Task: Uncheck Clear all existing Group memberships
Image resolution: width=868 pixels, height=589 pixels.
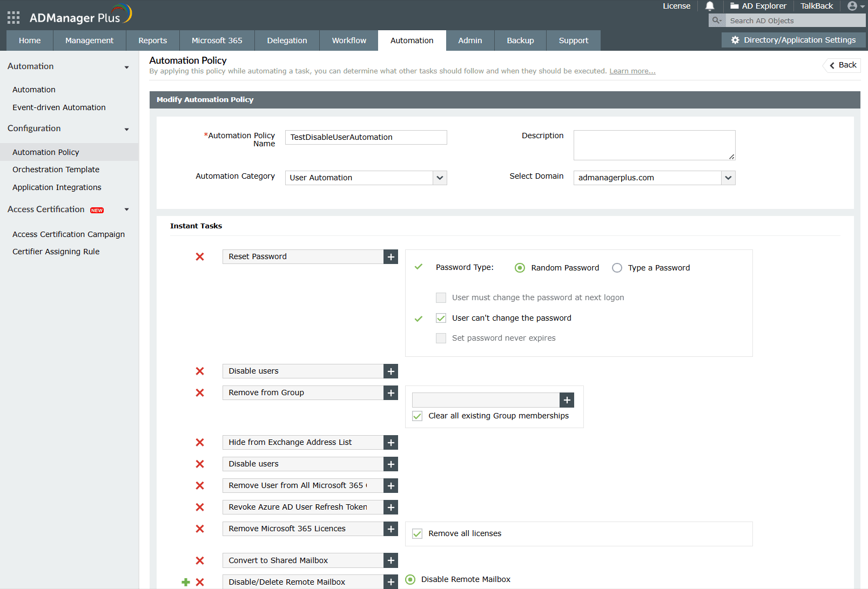Action: click(417, 416)
